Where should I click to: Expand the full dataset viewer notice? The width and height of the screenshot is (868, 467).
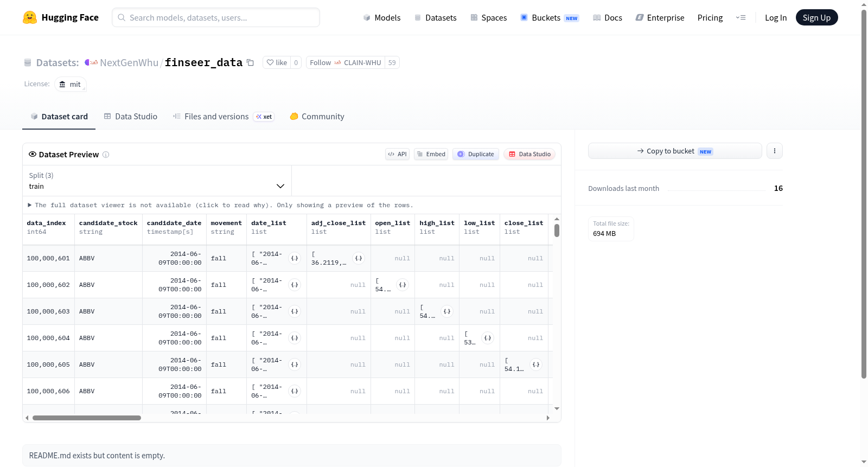(220, 205)
